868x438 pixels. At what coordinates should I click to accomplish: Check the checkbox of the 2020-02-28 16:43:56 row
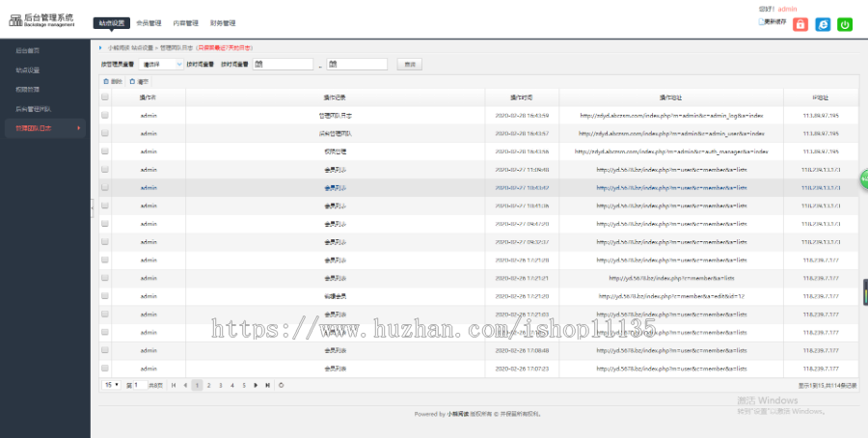(x=105, y=151)
